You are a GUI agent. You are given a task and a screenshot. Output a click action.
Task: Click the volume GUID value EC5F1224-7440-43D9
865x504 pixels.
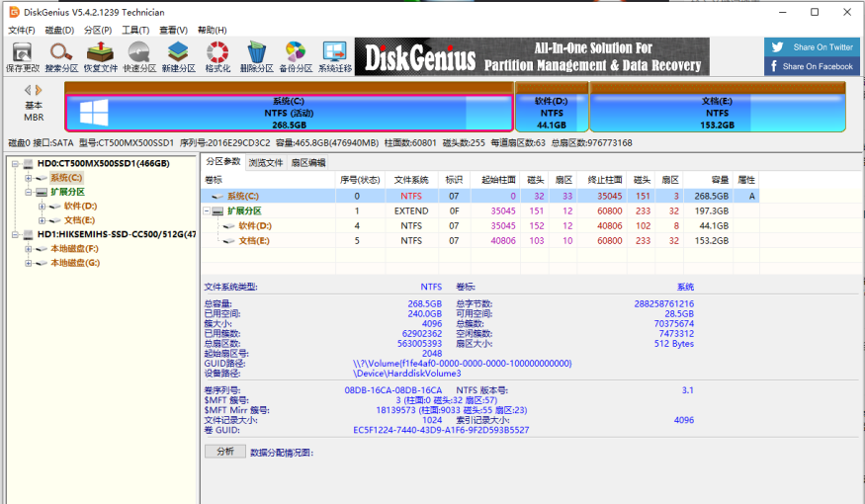[x=441, y=430]
